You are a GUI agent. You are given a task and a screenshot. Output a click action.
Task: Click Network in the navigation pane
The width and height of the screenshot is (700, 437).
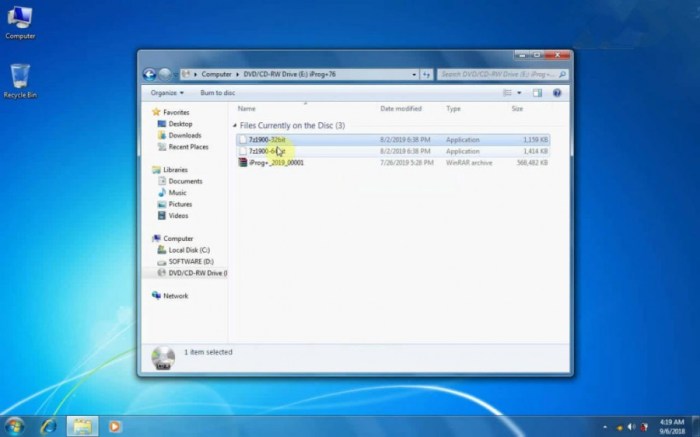pyautogui.click(x=175, y=296)
